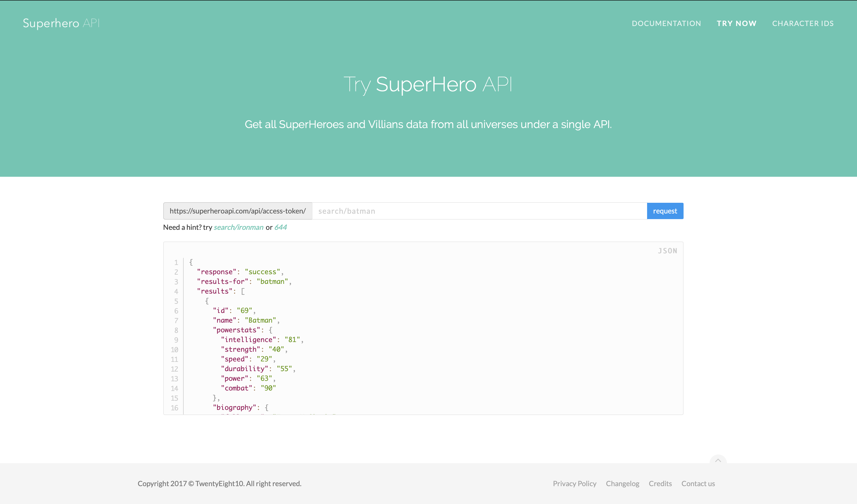Select the TRY NOW nav item

(737, 23)
